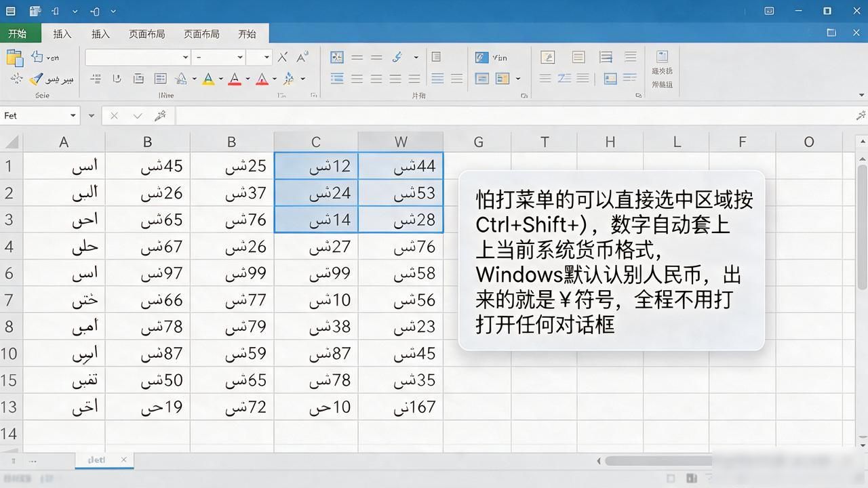Click the blue sparkle effects icon in the font group

coord(289,79)
